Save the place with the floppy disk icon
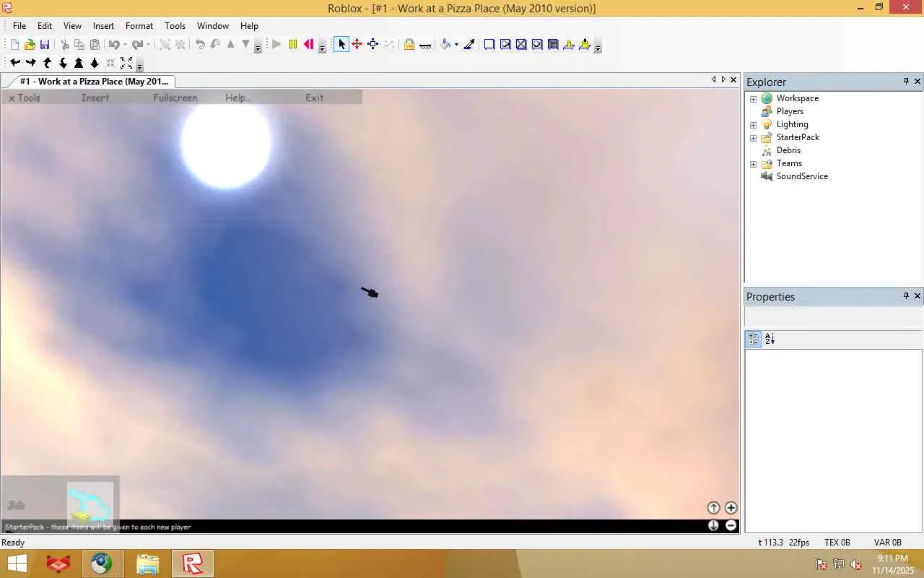924x578 pixels. coord(45,45)
